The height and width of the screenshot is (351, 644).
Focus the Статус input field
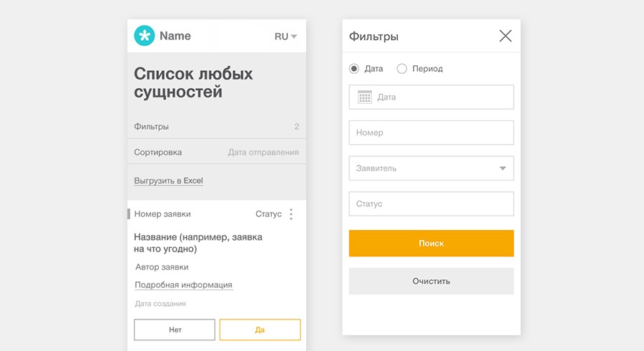pos(431,204)
